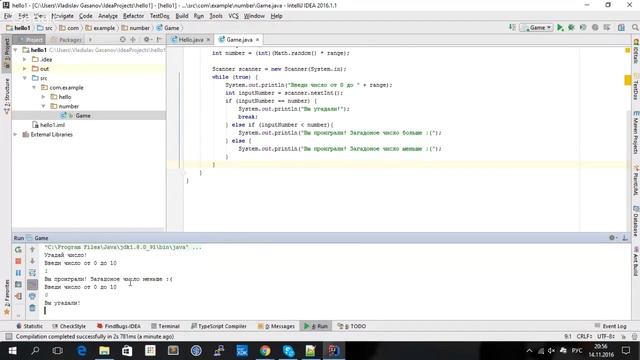Open the VCS menu
640x360 pixels.
click(x=233, y=16)
